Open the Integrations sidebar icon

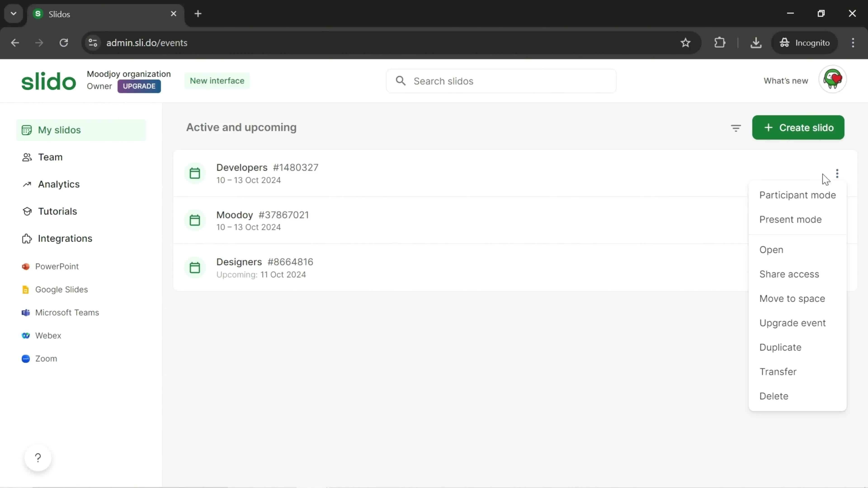click(26, 238)
